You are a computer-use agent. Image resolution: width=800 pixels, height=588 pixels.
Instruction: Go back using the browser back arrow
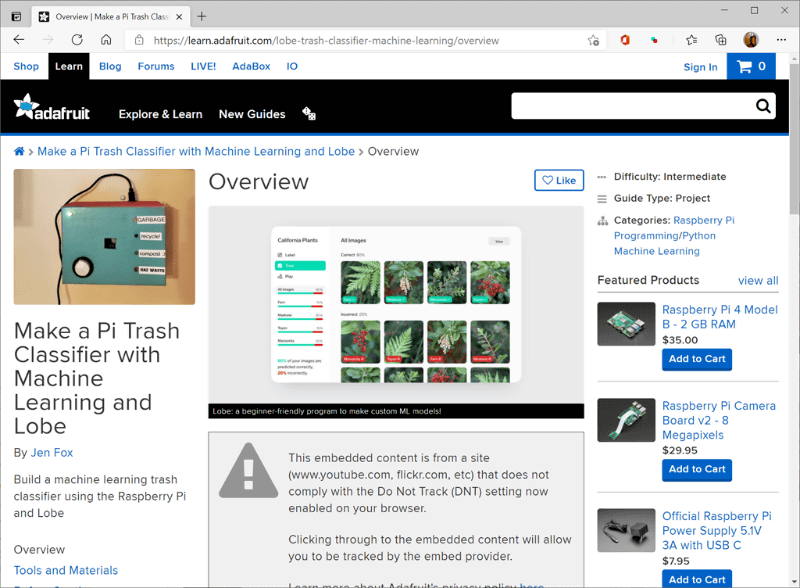tap(19, 40)
